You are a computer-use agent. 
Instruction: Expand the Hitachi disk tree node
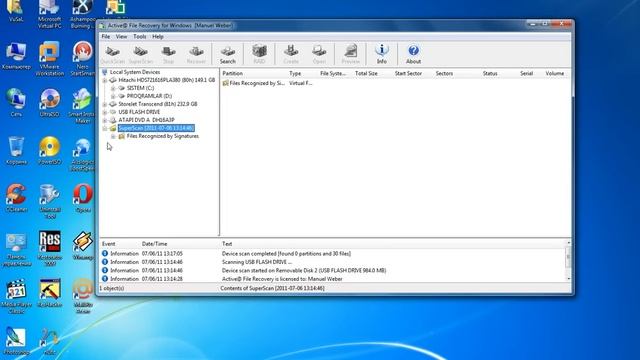tap(105, 80)
